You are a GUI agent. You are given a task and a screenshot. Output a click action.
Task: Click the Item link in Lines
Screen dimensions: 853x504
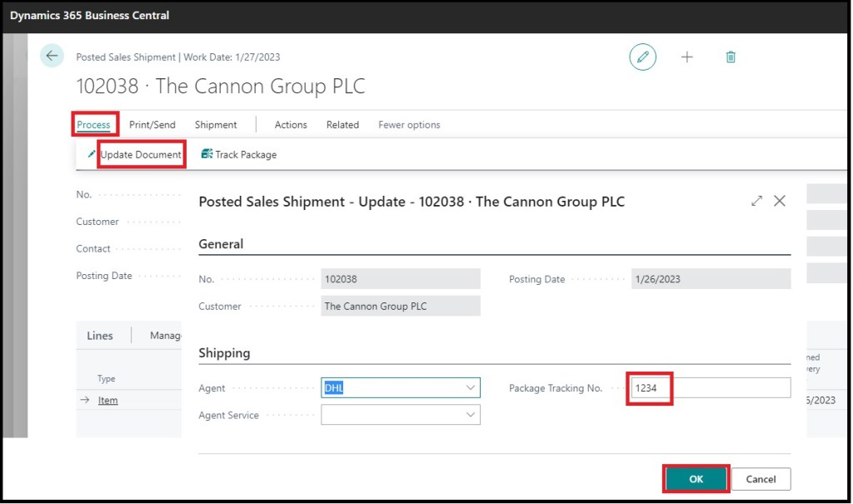108,401
